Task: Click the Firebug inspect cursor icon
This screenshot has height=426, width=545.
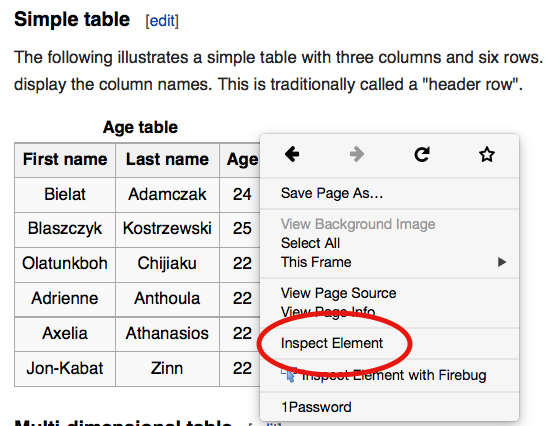Action: click(289, 375)
